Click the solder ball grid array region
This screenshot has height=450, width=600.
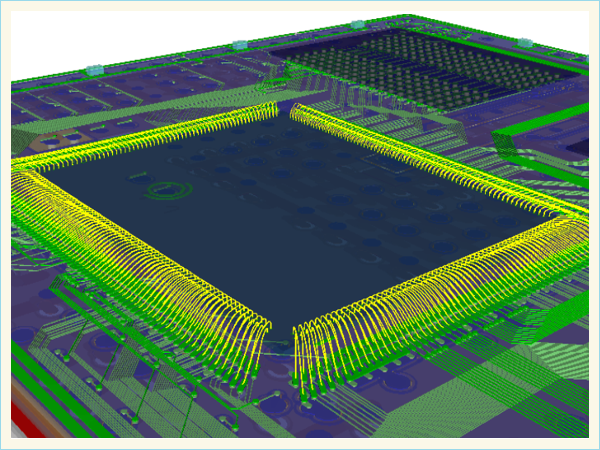pyautogui.click(x=440, y=75)
